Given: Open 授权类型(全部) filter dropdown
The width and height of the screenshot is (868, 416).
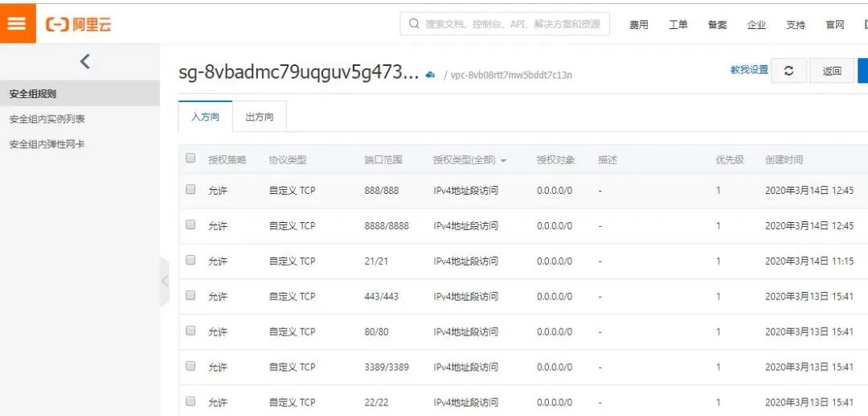Looking at the screenshot, I should 470,160.
